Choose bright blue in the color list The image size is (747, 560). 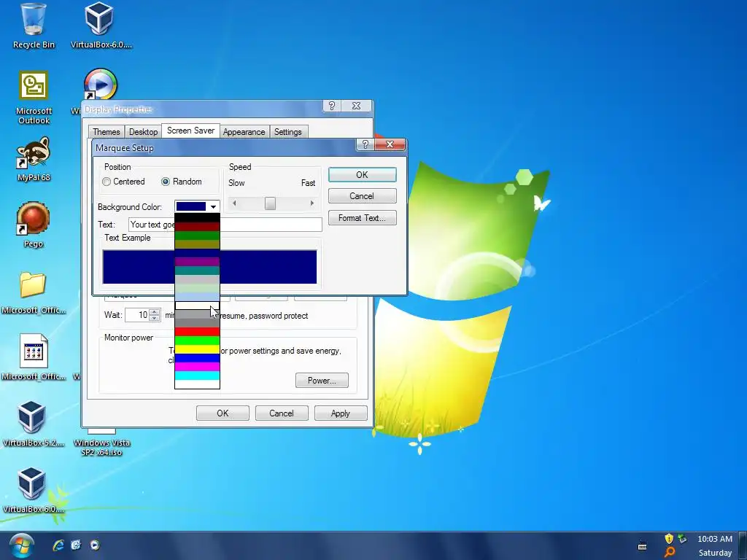197,358
